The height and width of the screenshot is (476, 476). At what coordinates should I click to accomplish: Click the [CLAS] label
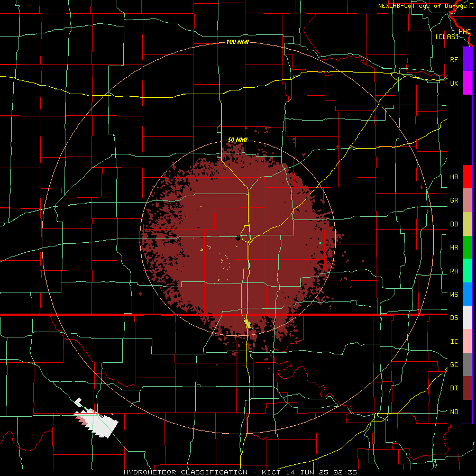(447, 36)
